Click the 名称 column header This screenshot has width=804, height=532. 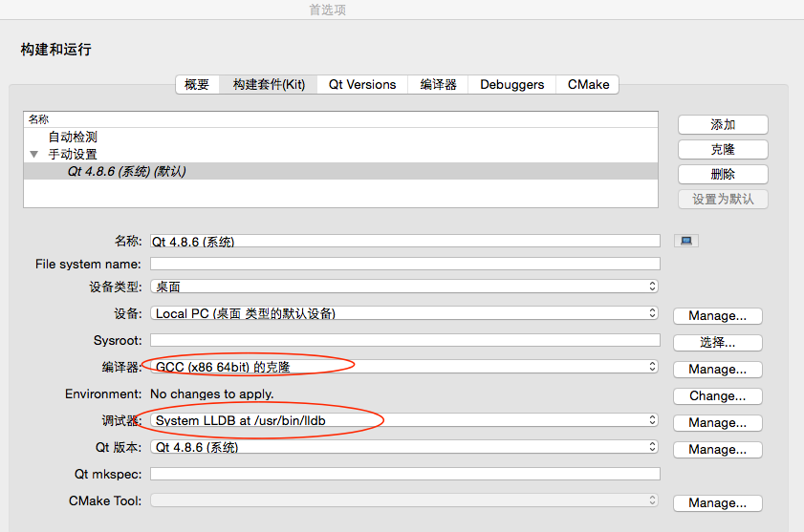340,119
